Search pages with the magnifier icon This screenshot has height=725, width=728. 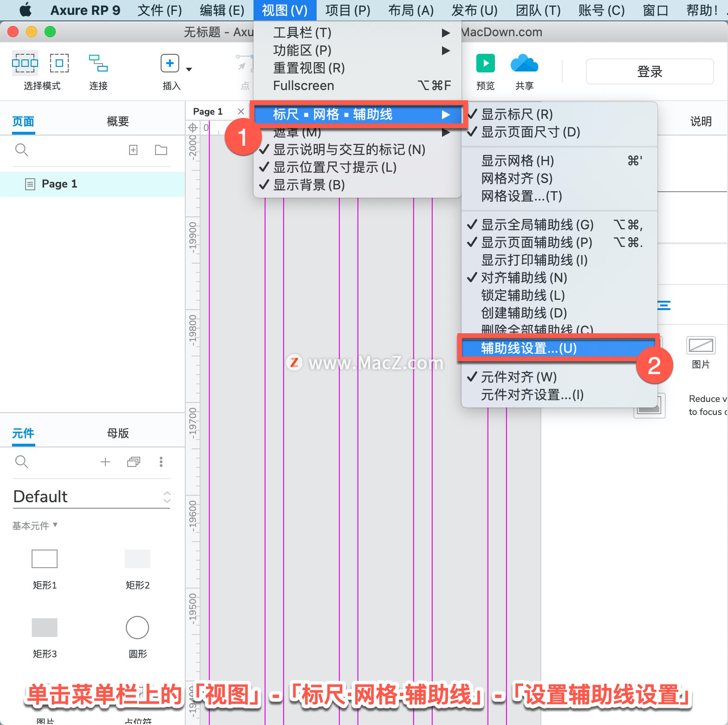pos(22,149)
